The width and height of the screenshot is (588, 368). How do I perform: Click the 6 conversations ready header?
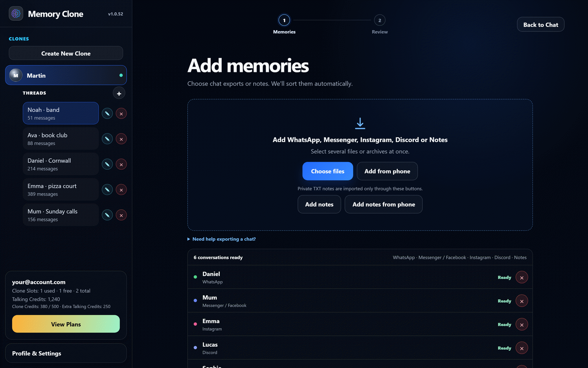pos(218,258)
